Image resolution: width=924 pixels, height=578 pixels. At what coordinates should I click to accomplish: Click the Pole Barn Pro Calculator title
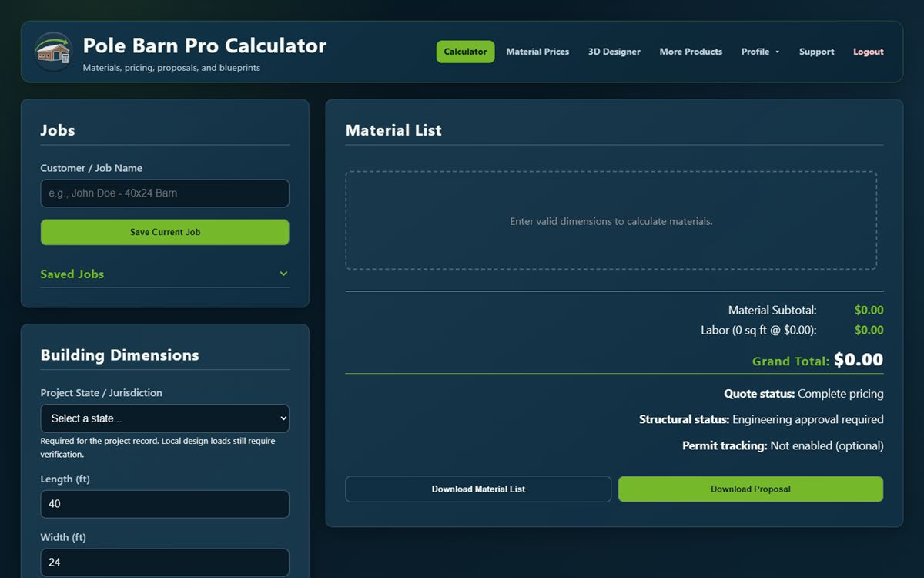pos(205,45)
